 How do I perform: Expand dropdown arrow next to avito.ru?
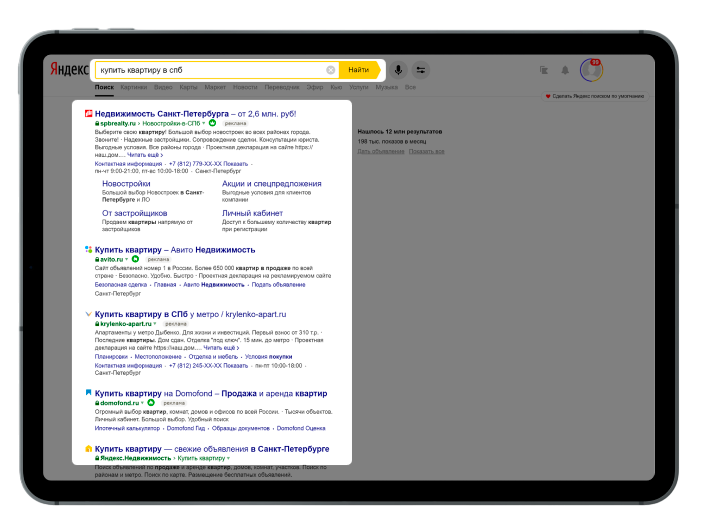click(x=126, y=259)
